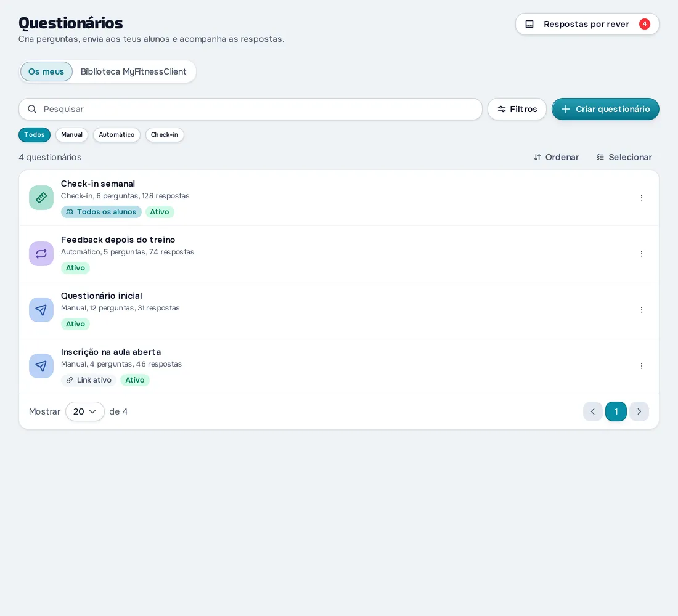Click the inbox icon in Respostas por rever
678x616 pixels.
[529, 24]
